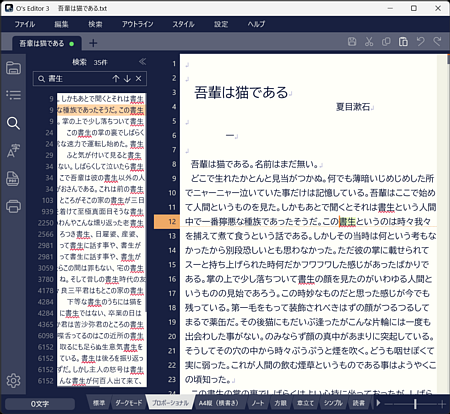Clear the search query with the X
The width and height of the screenshot is (450, 414).
[139, 79]
